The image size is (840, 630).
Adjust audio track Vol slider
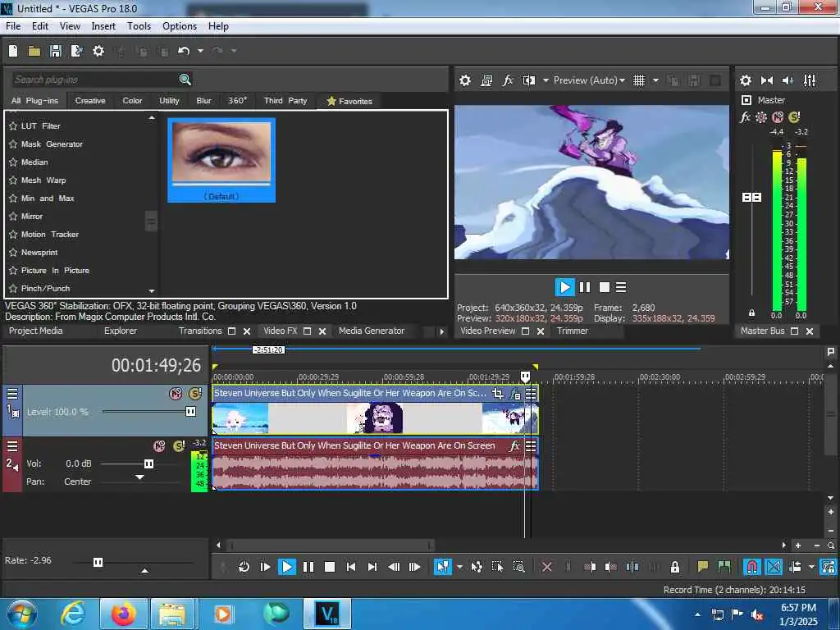[149, 464]
